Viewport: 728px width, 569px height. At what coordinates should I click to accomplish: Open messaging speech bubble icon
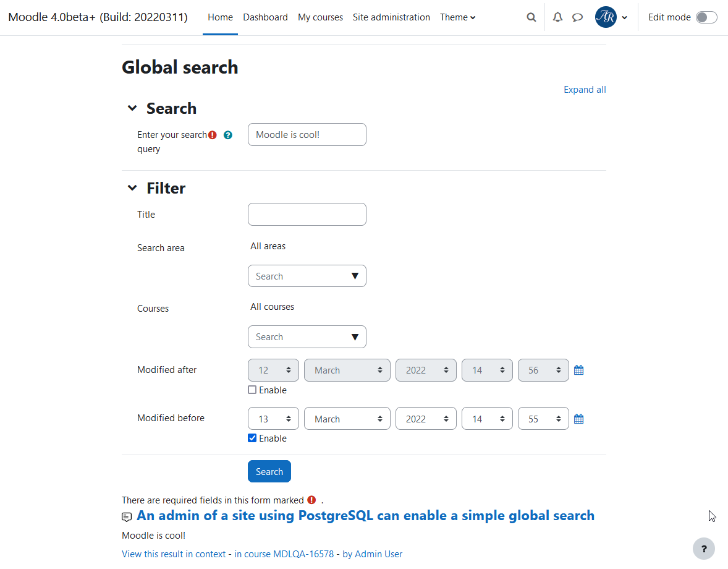pos(577,17)
